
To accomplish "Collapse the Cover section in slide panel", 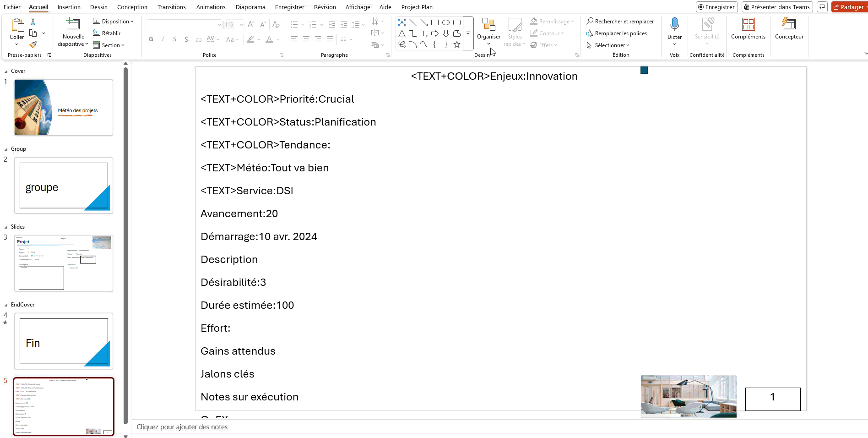I will pyautogui.click(x=6, y=71).
